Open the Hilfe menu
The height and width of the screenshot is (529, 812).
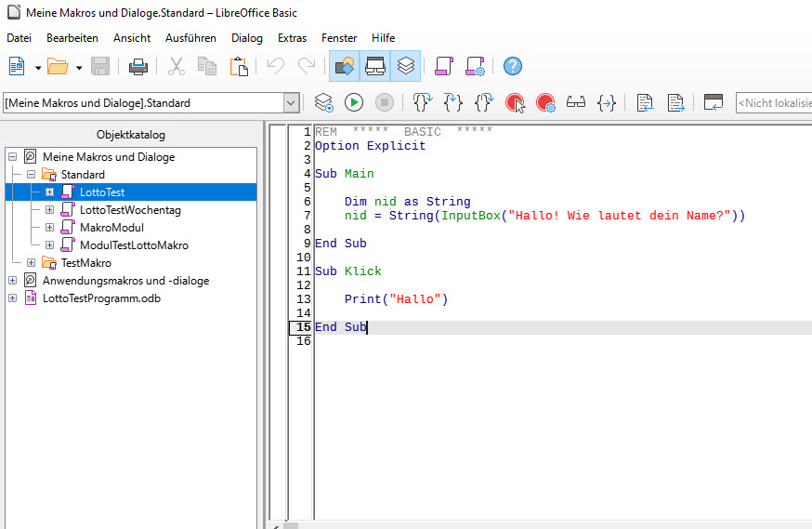point(383,38)
